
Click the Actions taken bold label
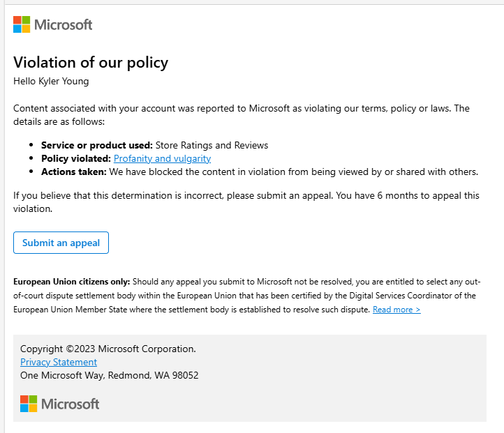pyautogui.click(x=73, y=172)
